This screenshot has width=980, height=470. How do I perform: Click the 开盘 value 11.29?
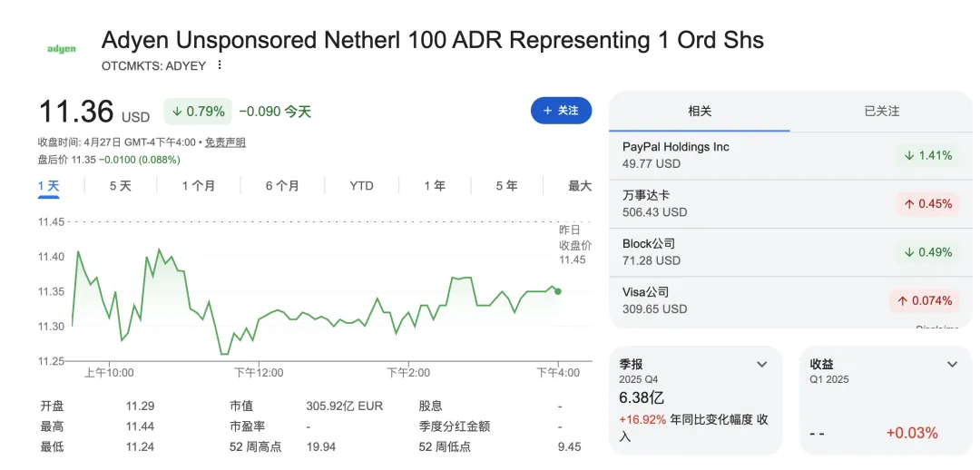point(140,406)
